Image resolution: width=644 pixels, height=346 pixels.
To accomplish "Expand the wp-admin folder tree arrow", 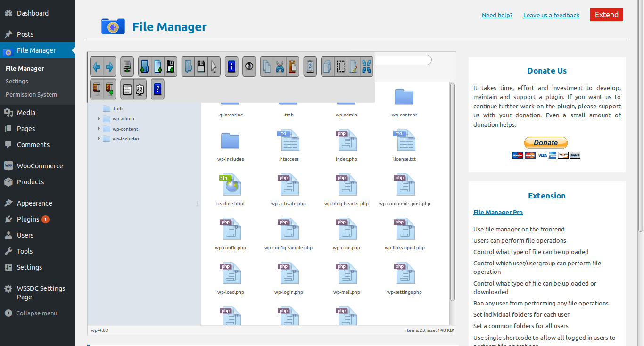I will click(x=99, y=119).
